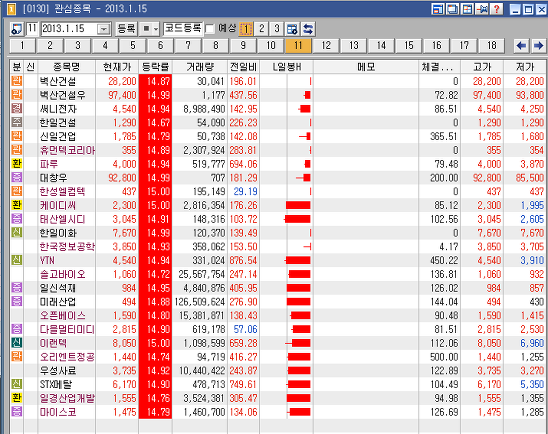Screen dimensions: 548x434
Task: Click the 코드등록 button
Action: click(x=183, y=29)
